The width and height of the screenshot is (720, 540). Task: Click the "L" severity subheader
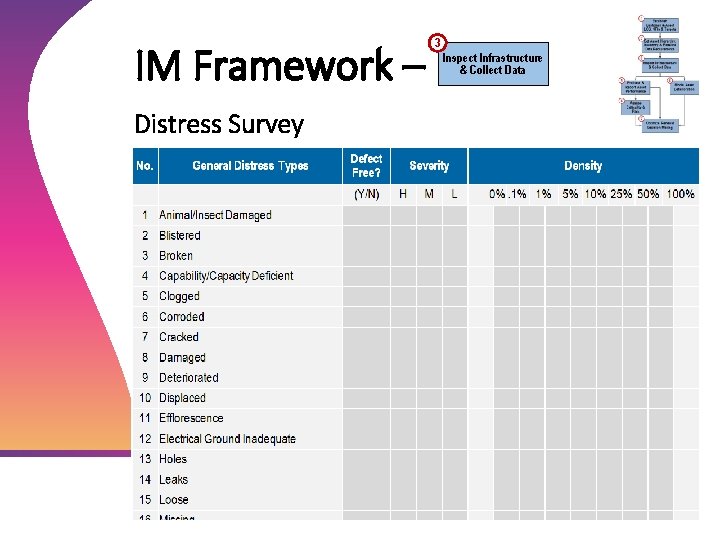(x=454, y=194)
